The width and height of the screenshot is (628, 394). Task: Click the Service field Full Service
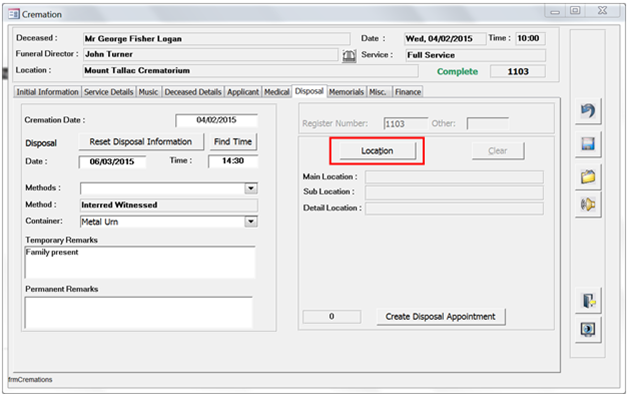[475, 55]
